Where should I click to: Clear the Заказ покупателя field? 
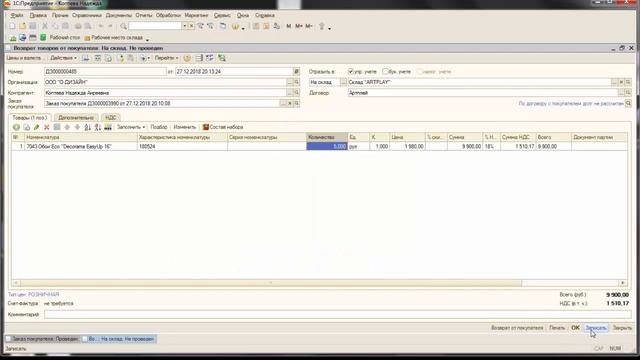(x=290, y=103)
